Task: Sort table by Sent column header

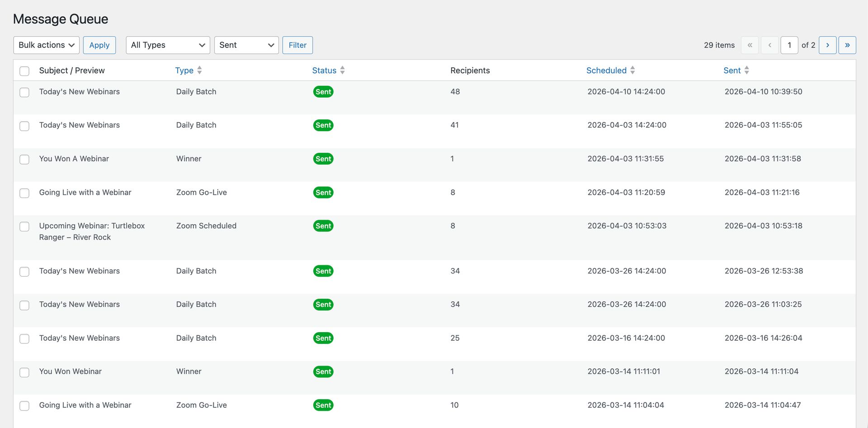Action: click(732, 71)
